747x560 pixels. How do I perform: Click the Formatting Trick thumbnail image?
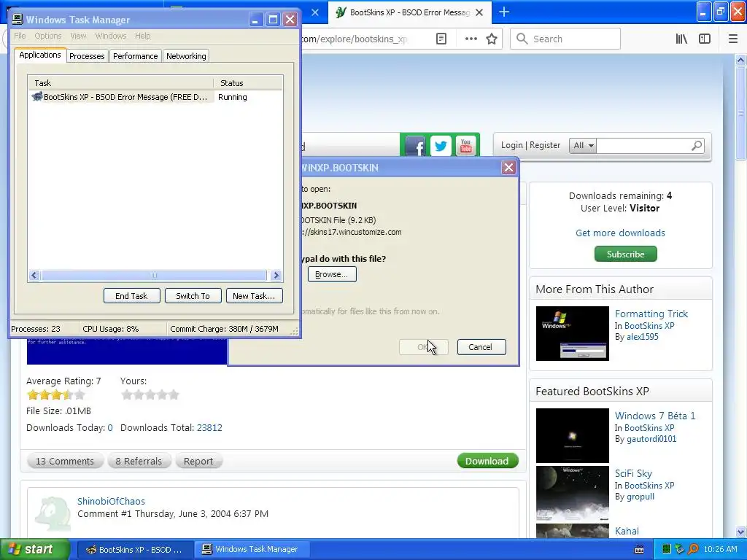coord(572,333)
